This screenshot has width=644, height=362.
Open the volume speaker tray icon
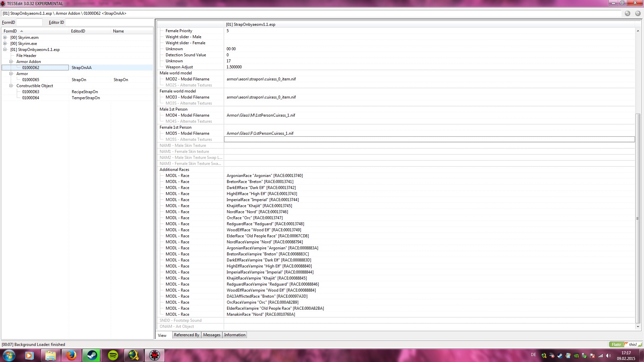click(x=608, y=356)
